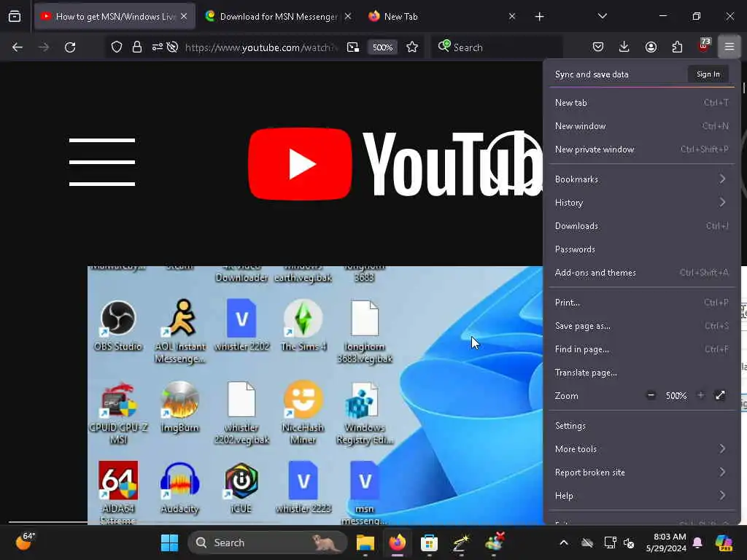Choose New window in the menu
Image resolution: width=747 pixels, height=560 pixels.
642,126
